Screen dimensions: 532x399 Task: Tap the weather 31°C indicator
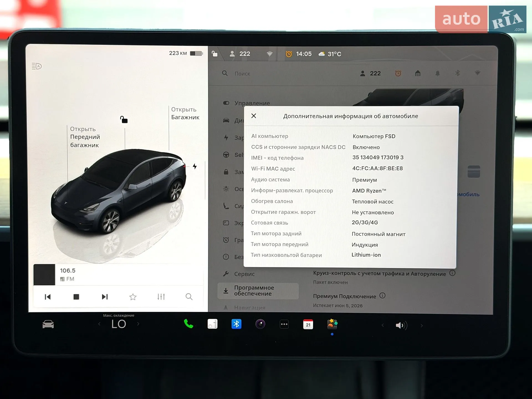[330, 54]
